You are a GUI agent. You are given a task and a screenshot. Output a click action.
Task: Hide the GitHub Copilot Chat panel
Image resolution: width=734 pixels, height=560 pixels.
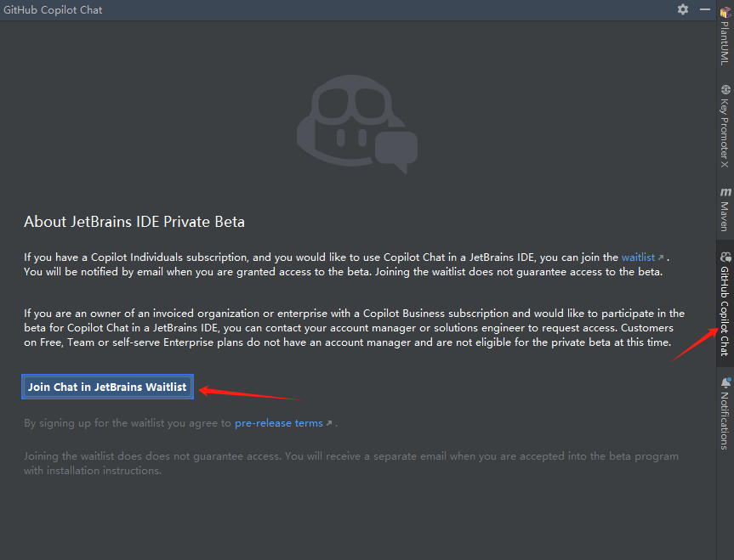point(705,9)
